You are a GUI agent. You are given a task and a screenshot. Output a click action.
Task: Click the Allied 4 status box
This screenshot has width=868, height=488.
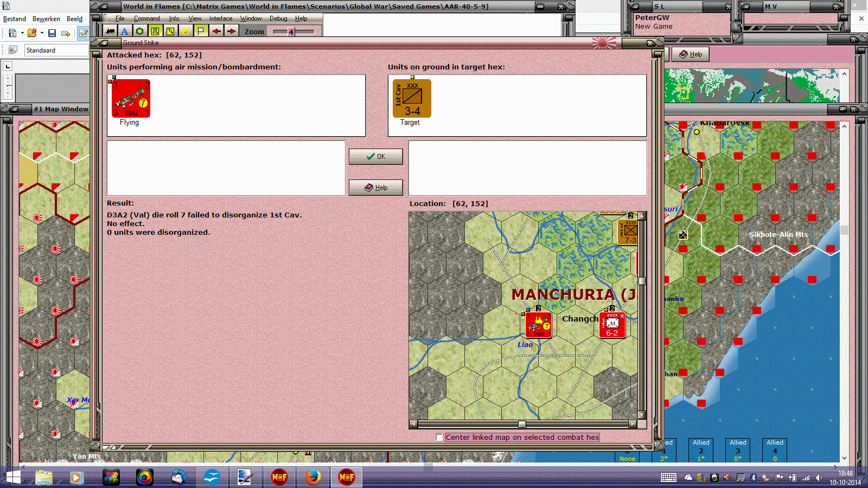(775, 450)
